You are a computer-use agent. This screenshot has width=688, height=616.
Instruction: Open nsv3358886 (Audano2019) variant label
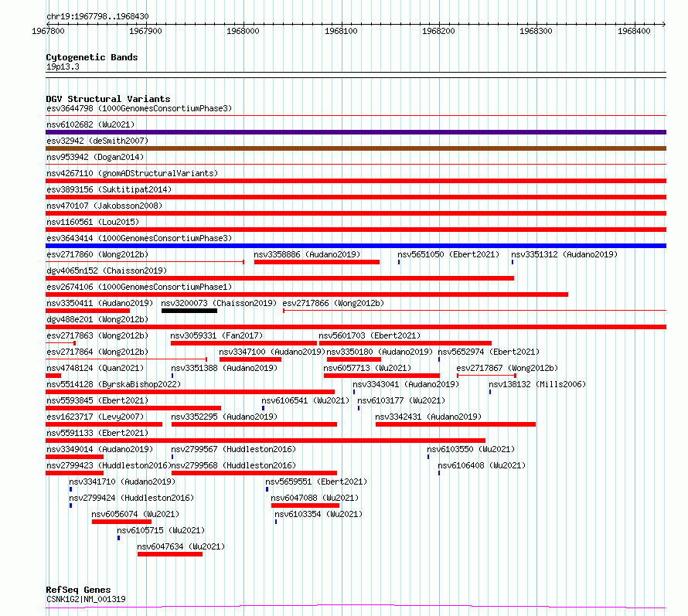[307, 254]
